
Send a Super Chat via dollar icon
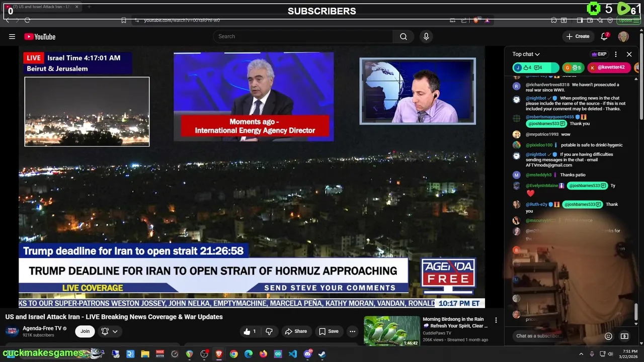pos(624,336)
